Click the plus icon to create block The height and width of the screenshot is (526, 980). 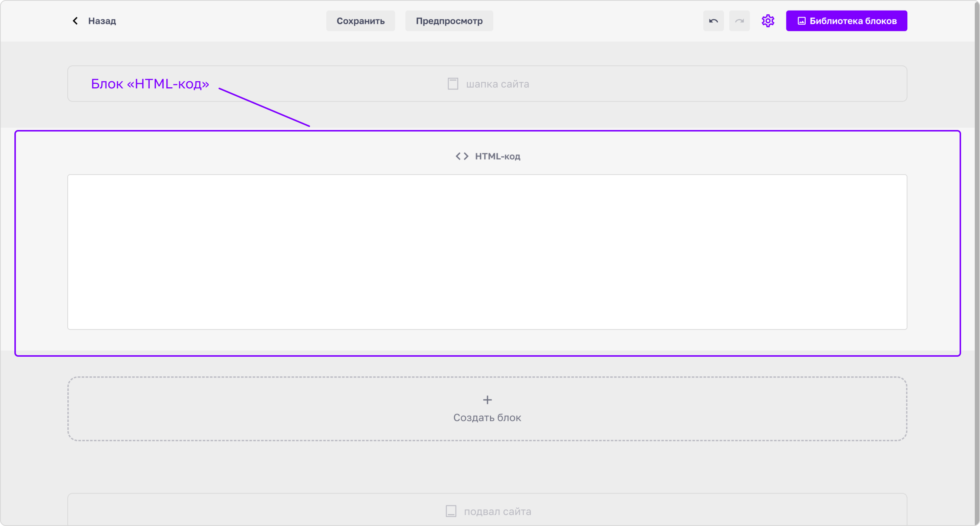click(x=487, y=400)
